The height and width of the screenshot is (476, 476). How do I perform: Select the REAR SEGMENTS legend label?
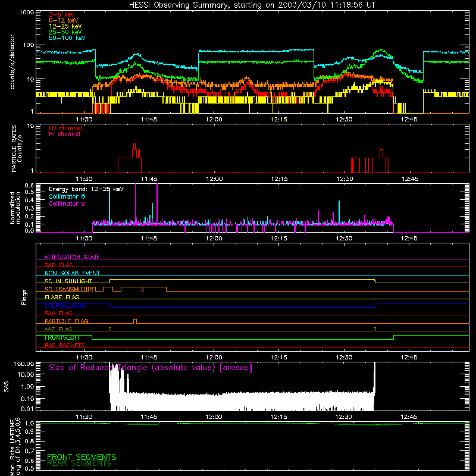pyautogui.click(x=79, y=464)
